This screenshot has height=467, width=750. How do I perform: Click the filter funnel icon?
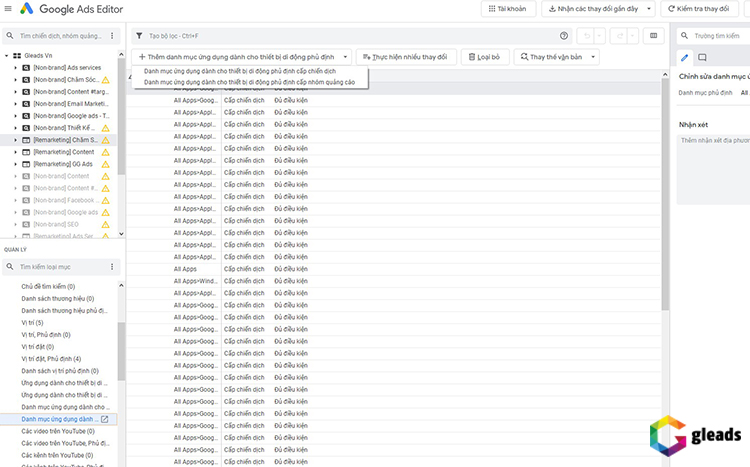(x=138, y=35)
